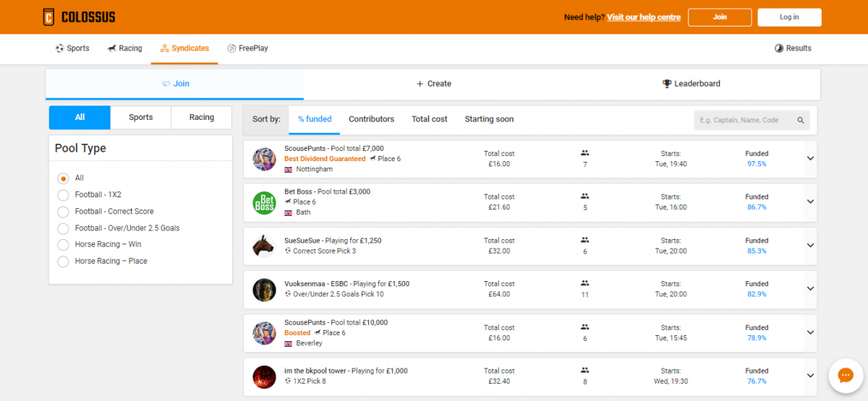This screenshot has width=868, height=401.
Task: Click the contributors icon in Vuoksenmaa row
Action: pos(585,283)
